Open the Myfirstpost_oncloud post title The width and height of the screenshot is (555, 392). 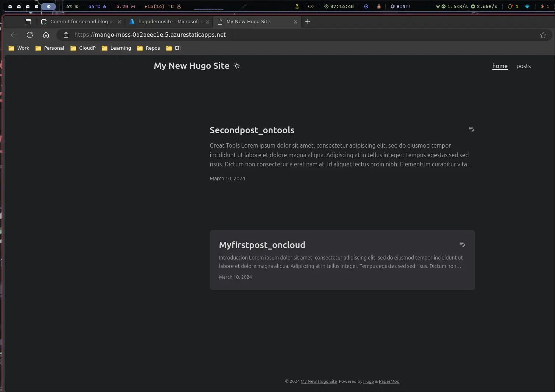coord(262,245)
